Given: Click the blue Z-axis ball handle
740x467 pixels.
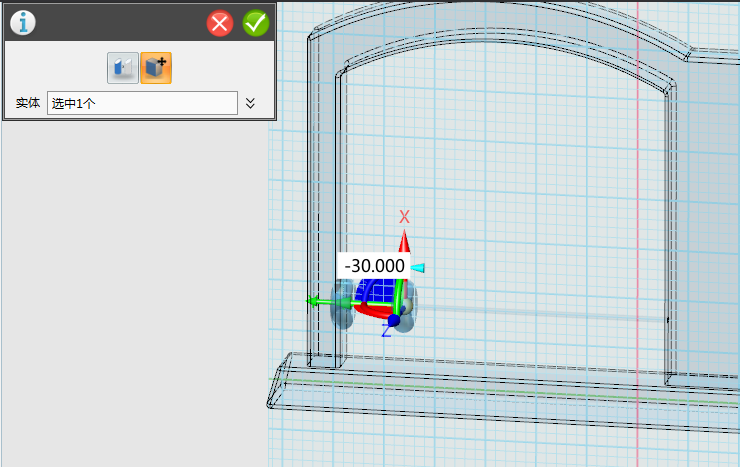Looking at the screenshot, I should click(x=394, y=320).
